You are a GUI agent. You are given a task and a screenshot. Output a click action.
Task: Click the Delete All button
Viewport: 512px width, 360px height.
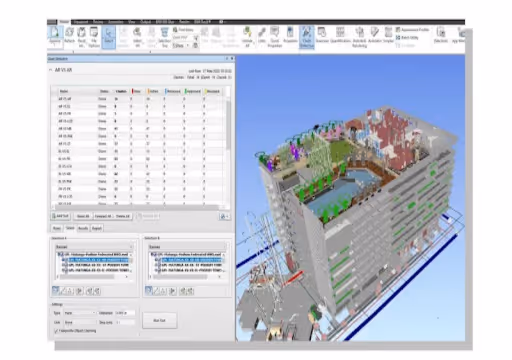coord(123,216)
